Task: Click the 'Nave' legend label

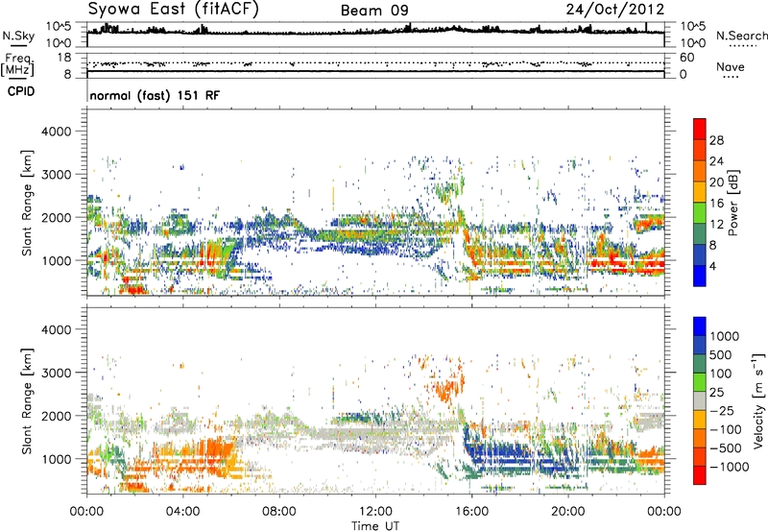Action: 731,67
